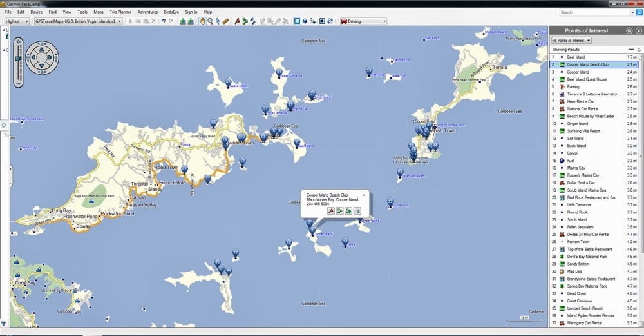Select the New Waypoint flag tool

237,21
